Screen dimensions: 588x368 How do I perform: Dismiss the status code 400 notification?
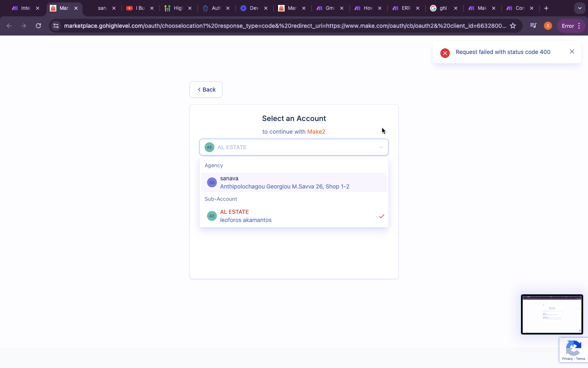click(x=572, y=52)
